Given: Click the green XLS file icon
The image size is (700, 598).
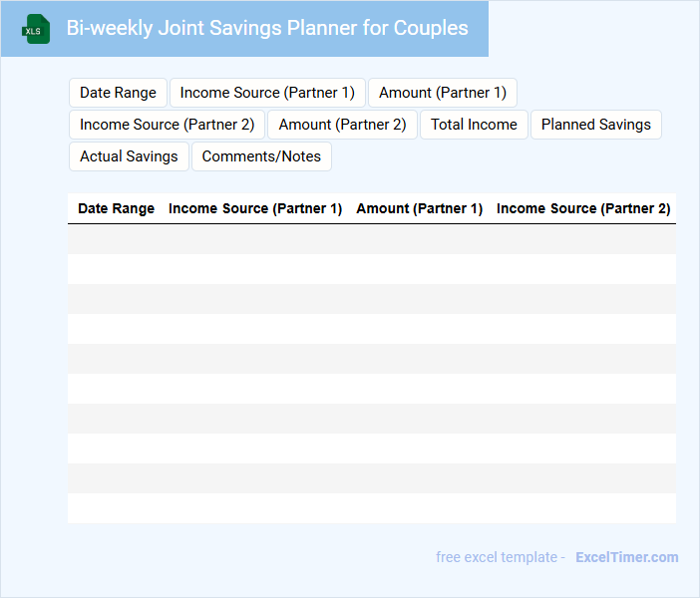Looking at the screenshot, I should point(36,30).
